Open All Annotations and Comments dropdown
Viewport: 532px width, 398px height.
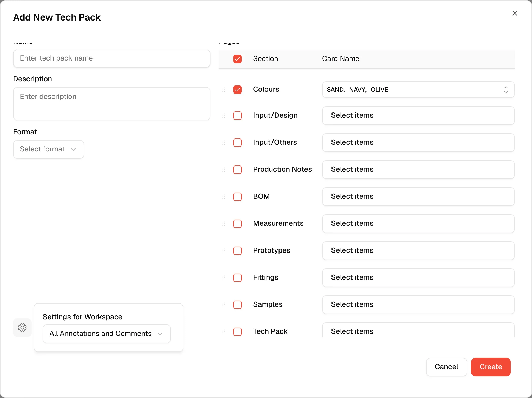click(107, 334)
